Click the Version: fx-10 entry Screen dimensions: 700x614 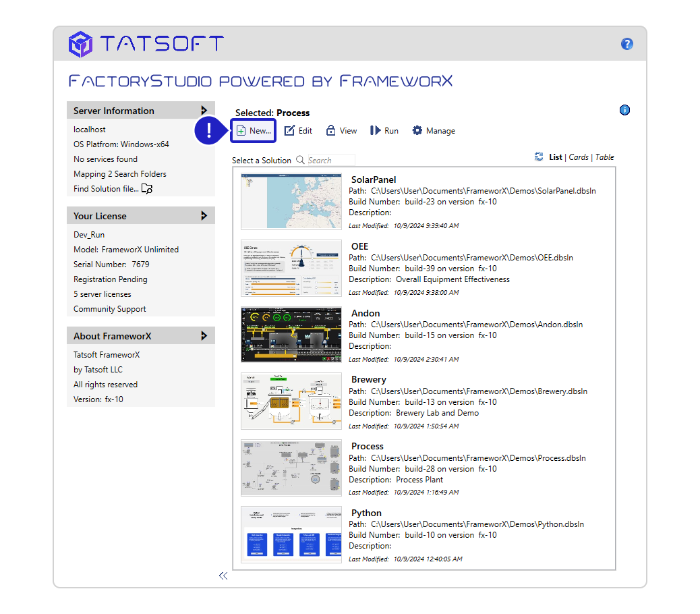[98, 399]
